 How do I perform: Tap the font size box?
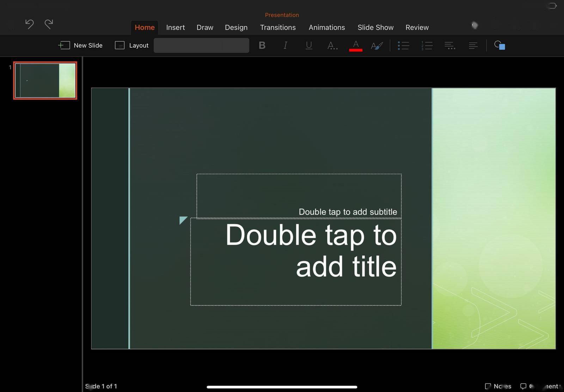(x=235, y=45)
